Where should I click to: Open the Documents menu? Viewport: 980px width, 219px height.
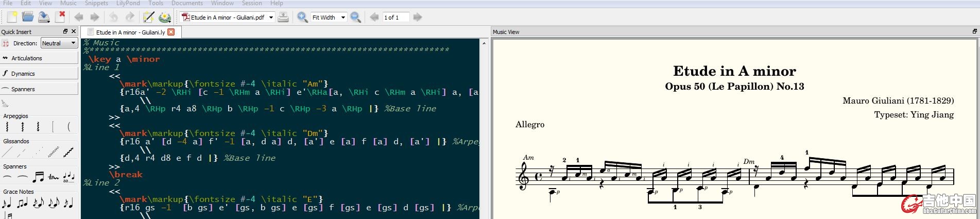pos(187,3)
